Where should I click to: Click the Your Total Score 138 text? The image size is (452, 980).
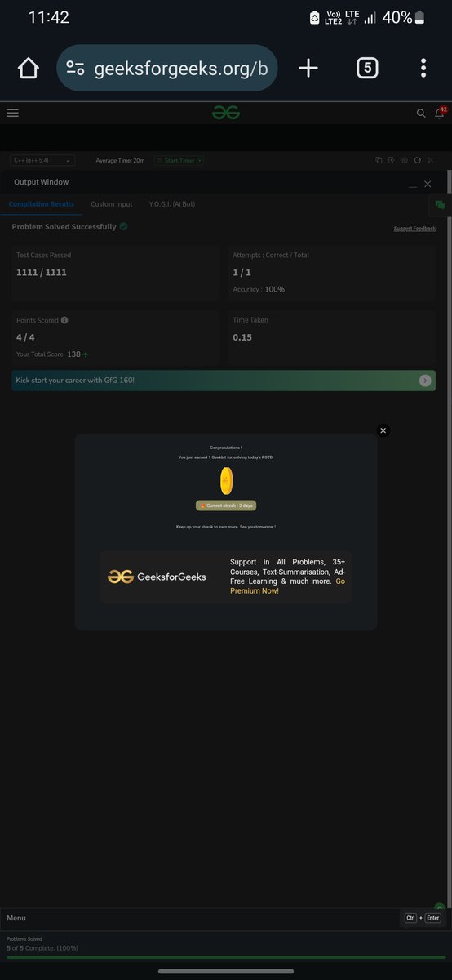[52, 354]
